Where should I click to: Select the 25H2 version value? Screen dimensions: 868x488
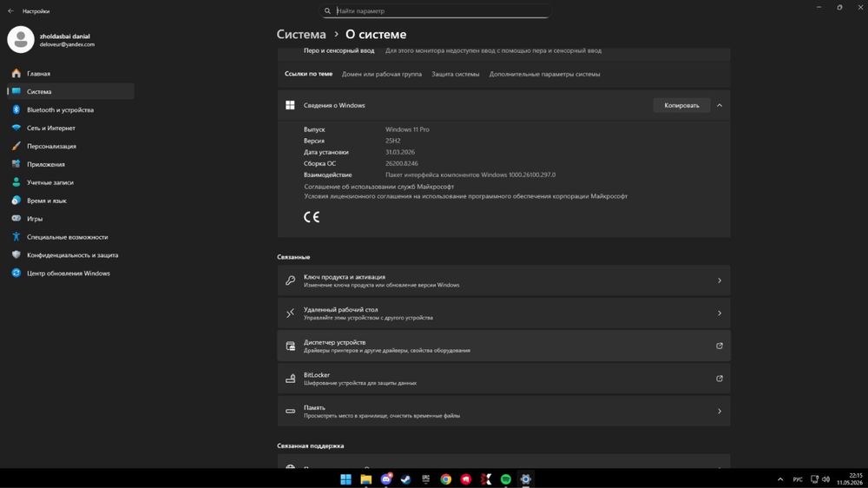(392, 141)
